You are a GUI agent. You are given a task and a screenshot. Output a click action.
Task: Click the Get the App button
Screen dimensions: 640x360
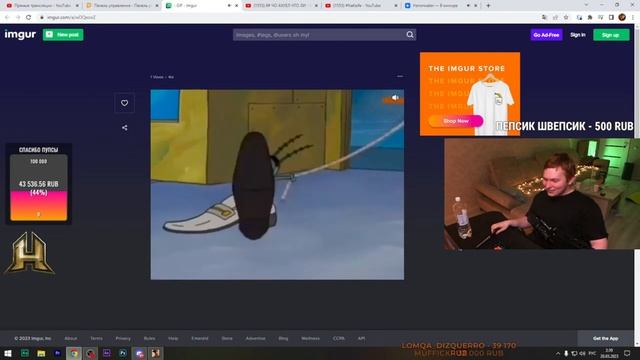[x=605, y=338]
